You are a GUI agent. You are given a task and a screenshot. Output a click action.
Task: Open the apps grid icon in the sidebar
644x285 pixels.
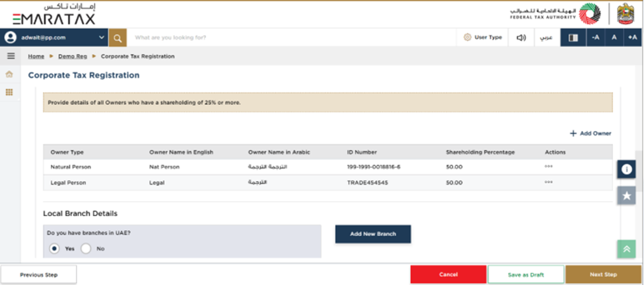click(x=10, y=93)
